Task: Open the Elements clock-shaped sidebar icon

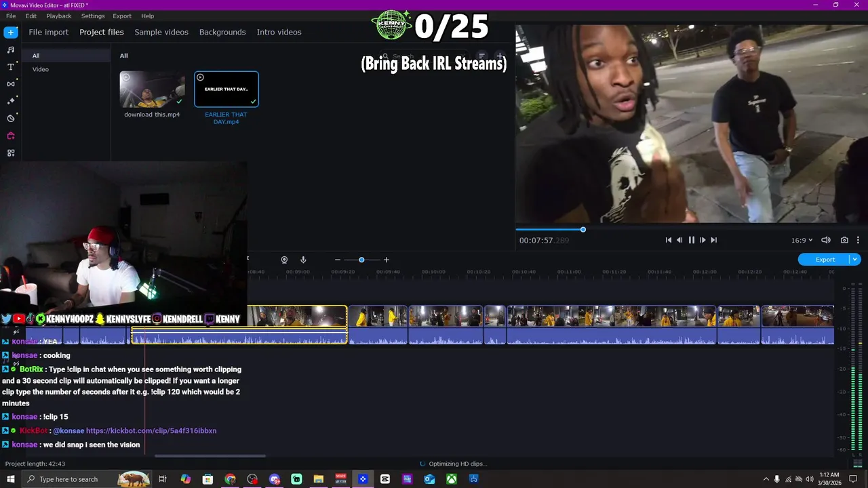Action: (11, 118)
